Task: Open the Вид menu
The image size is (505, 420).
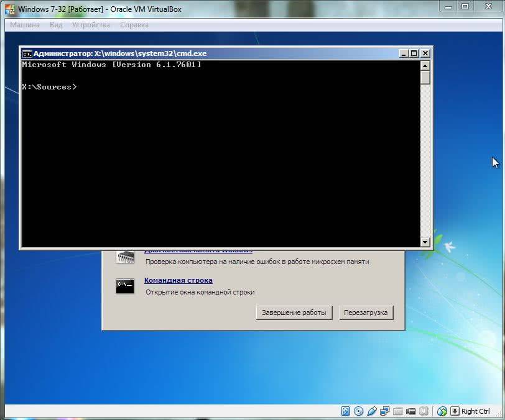Action: click(x=56, y=25)
